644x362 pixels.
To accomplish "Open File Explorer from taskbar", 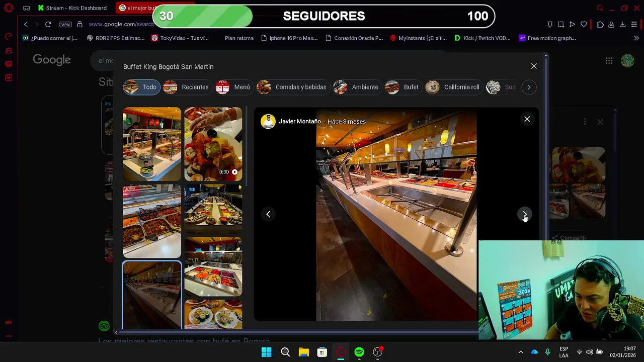I will (304, 352).
